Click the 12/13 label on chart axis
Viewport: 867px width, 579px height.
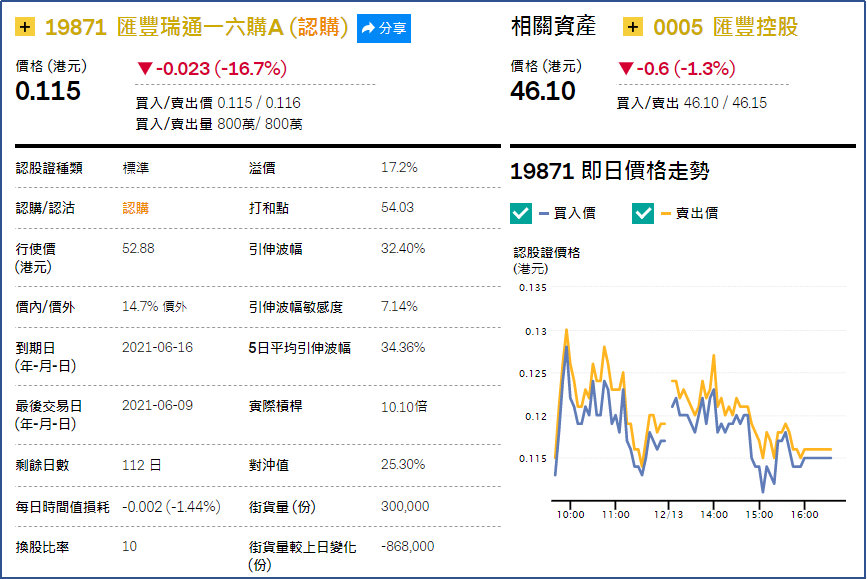pos(668,515)
